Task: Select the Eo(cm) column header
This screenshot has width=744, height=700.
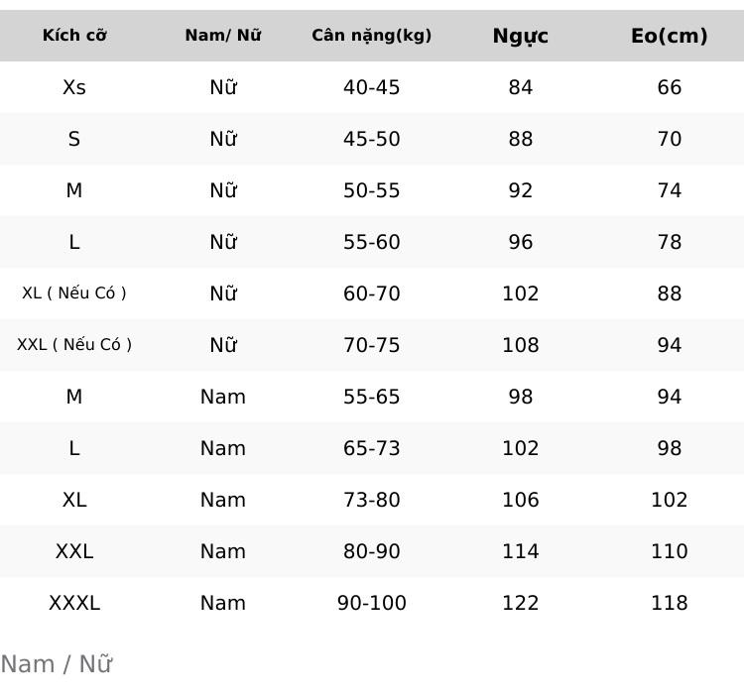Action: [670, 36]
